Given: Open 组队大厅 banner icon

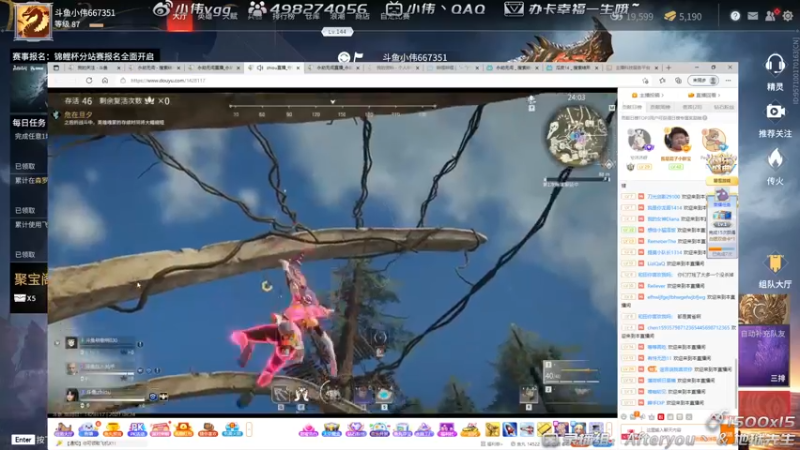Looking at the screenshot, I should (x=775, y=263).
